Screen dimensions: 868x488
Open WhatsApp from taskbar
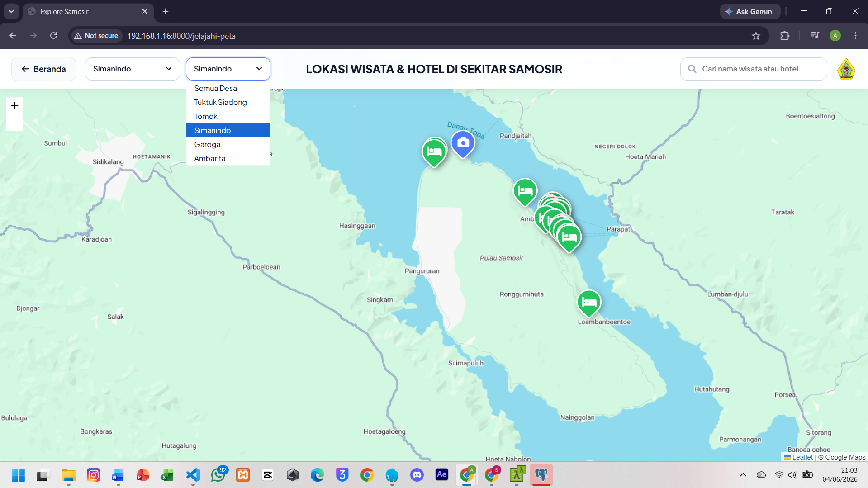(218, 475)
